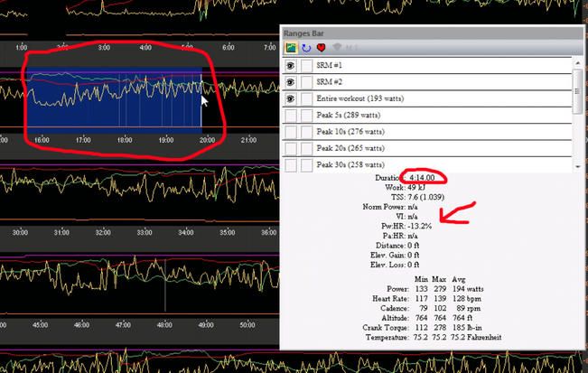
Task: Click the red heart icon
Action: tap(321, 47)
